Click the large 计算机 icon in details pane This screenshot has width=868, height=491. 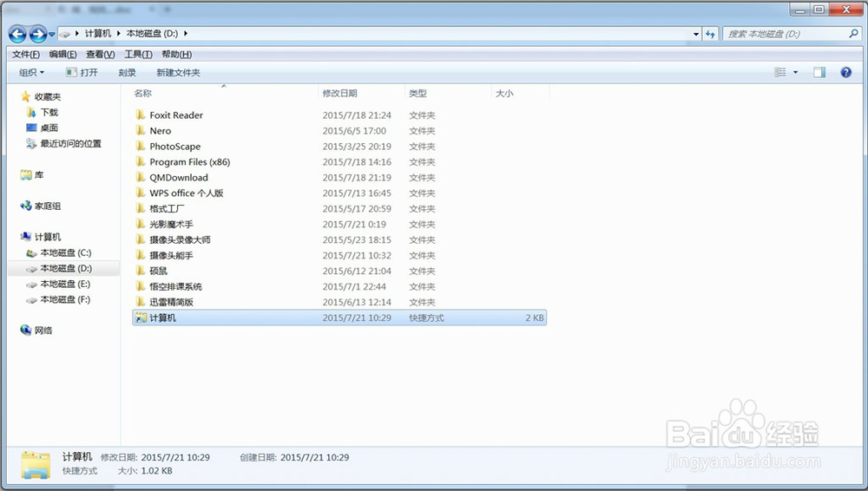click(x=36, y=464)
